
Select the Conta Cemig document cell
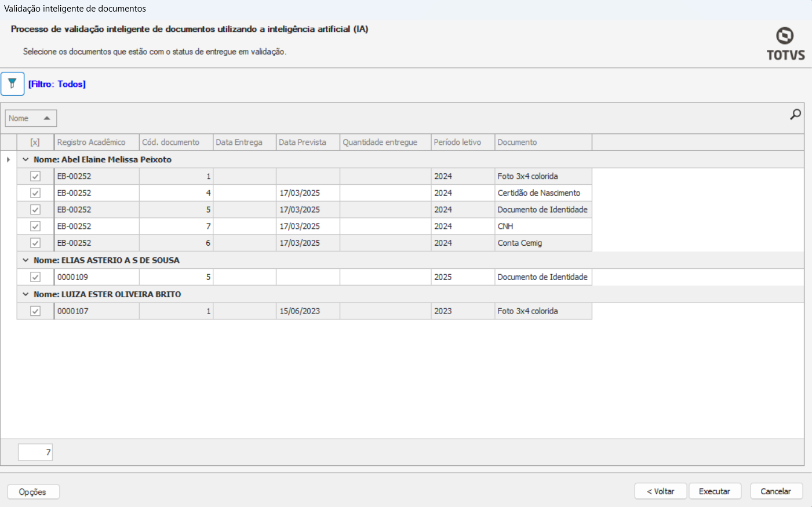(544, 243)
